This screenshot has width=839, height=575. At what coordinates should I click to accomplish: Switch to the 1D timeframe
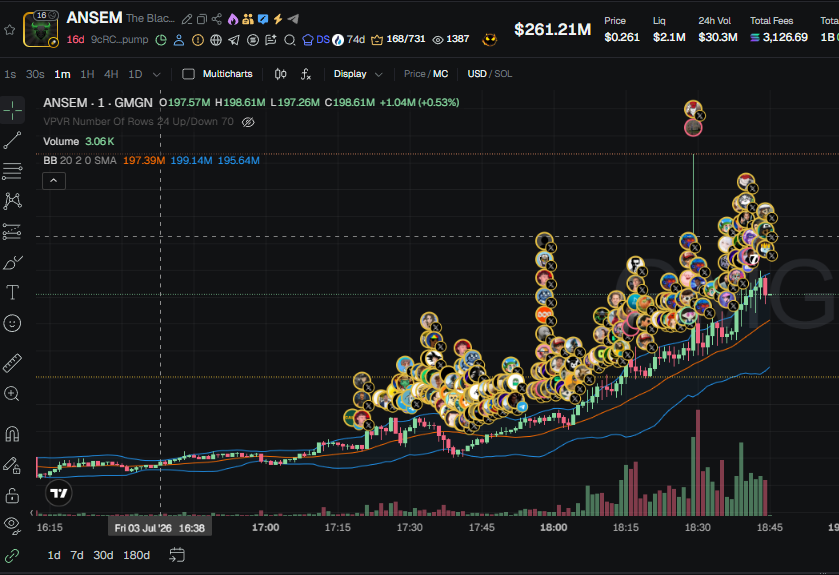[x=135, y=74]
